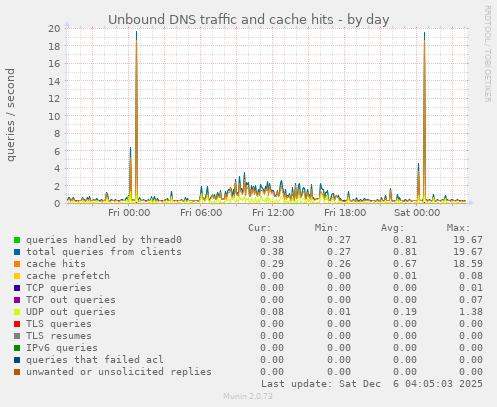Click the 'total queries from clients' legend label
Image resolution: width=497 pixels, height=407 pixels.
coord(104,252)
